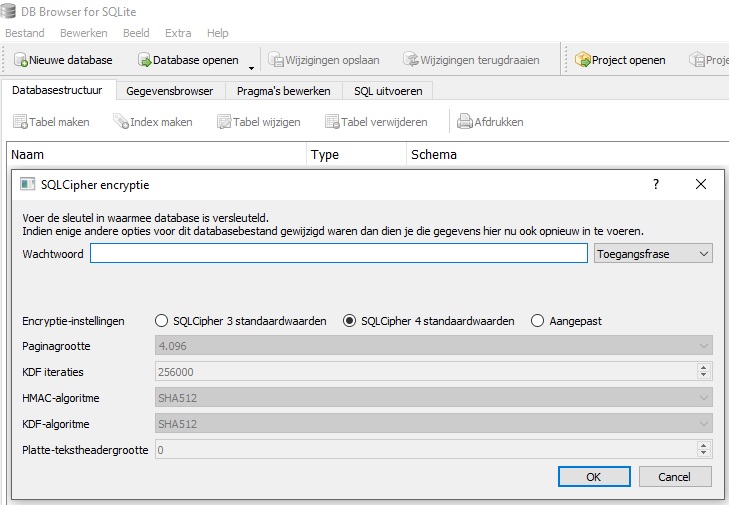Open the KDF-algoritme dropdown

point(433,424)
